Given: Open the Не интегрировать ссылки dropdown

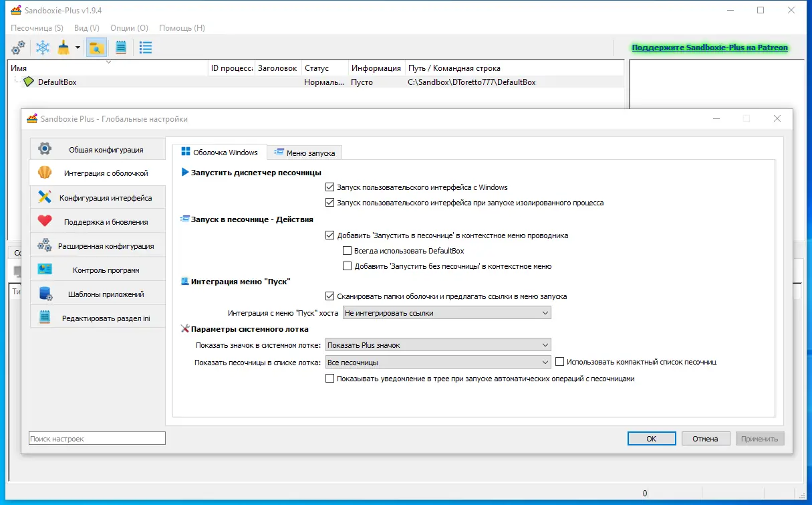Looking at the screenshot, I should click(x=446, y=313).
